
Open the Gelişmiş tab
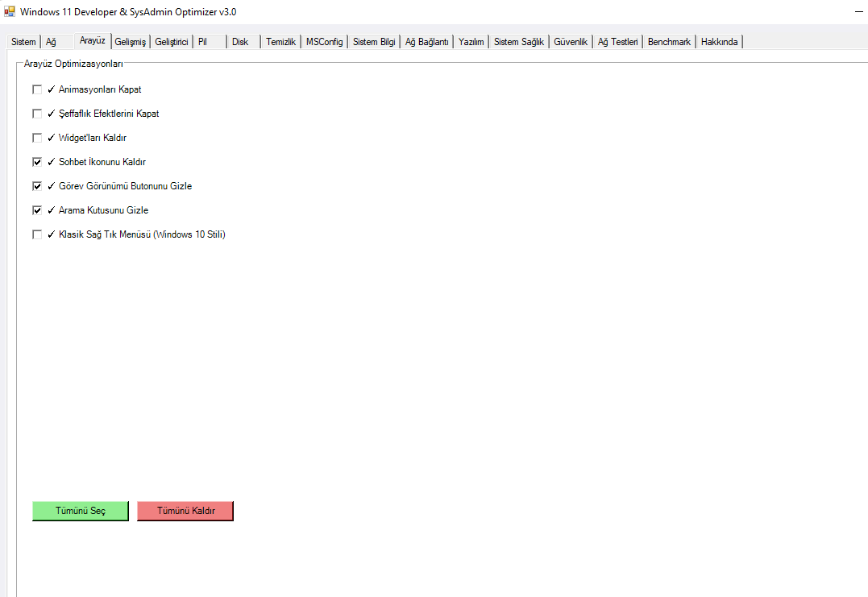point(130,42)
